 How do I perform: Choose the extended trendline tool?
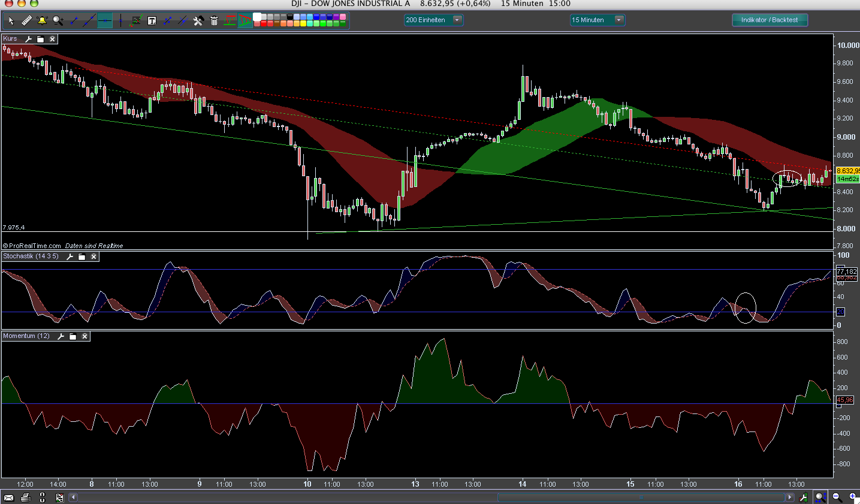(89, 20)
